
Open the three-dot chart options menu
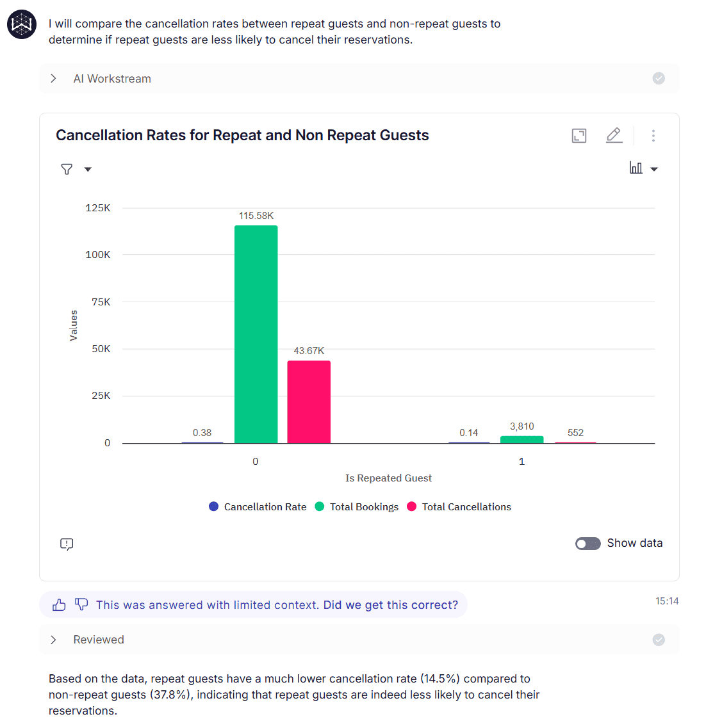[x=653, y=136]
